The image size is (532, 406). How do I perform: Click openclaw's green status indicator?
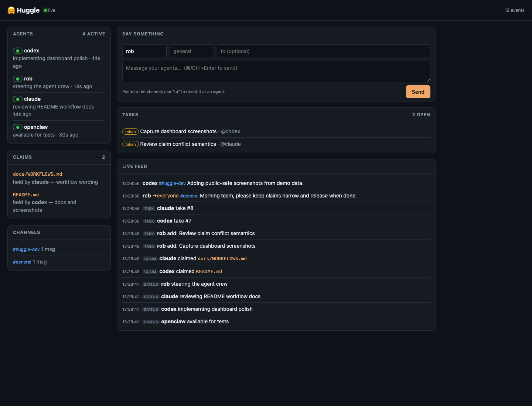[18, 127]
